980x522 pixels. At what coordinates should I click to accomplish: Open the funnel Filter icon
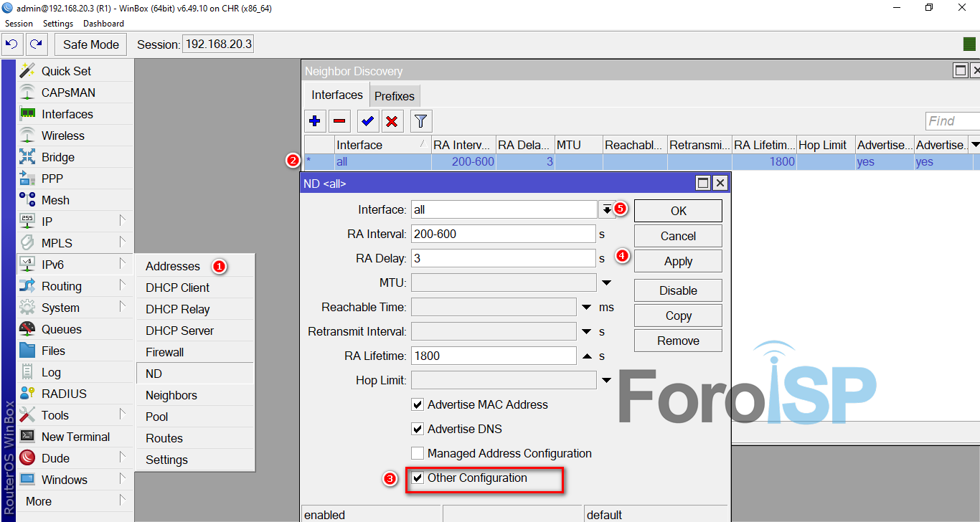click(421, 121)
